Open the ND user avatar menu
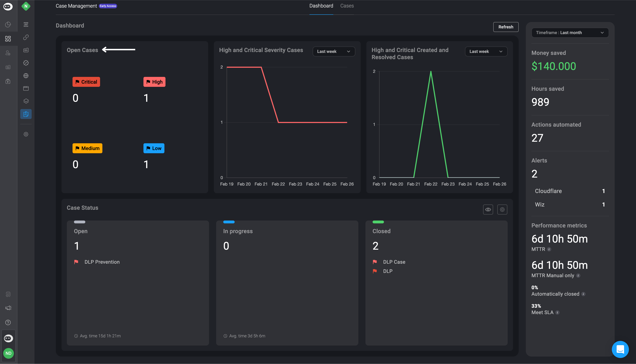The image size is (636, 364). pyautogui.click(x=9, y=353)
